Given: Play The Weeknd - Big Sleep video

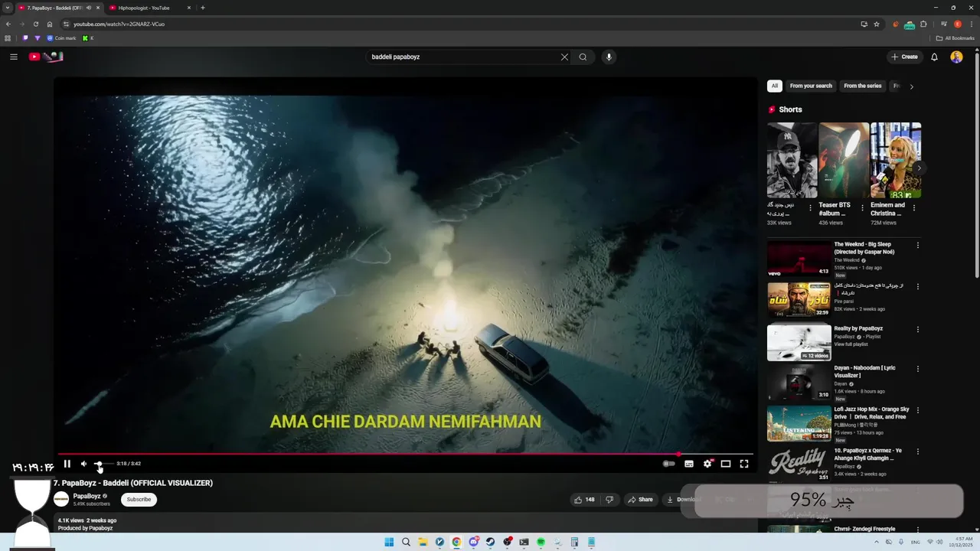Looking at the screenshot, I should pyautogui.click(x=799, y=259).
